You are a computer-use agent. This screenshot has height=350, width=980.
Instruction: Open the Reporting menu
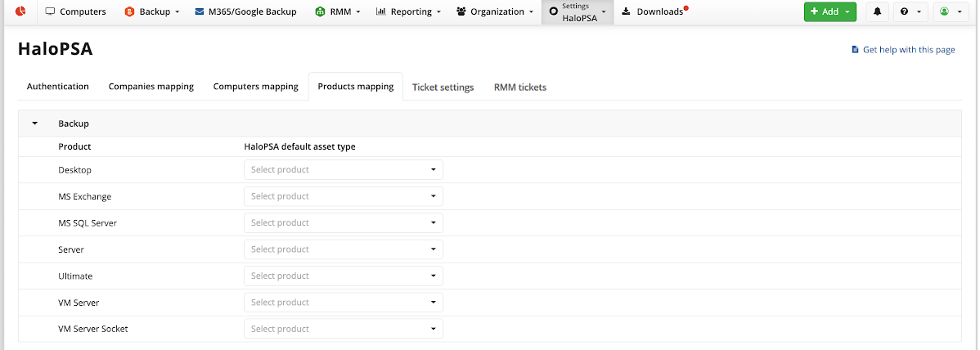pos(408,12)
